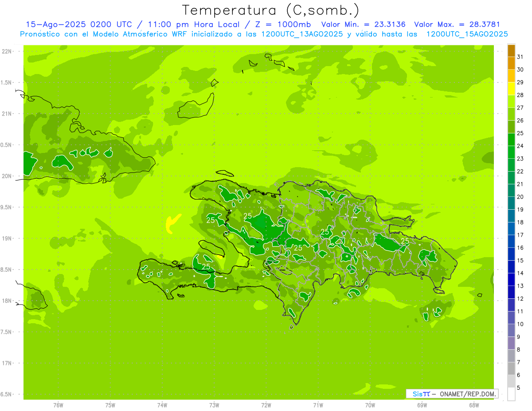Click the "1200UTC_15AGO2025" valid-until time text
The height and width of the screenshot is (411, 532).
pyautogui.click(x=467, y=34)
